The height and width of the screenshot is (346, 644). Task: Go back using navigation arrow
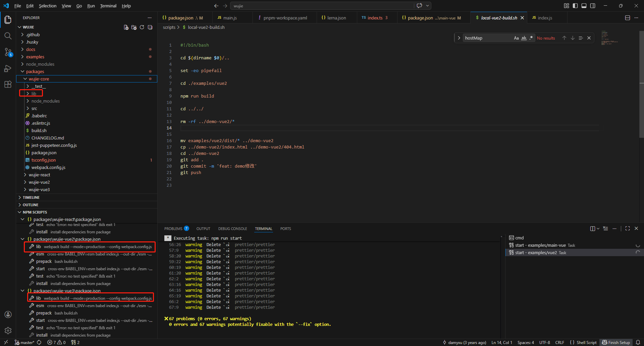(216, 6)
